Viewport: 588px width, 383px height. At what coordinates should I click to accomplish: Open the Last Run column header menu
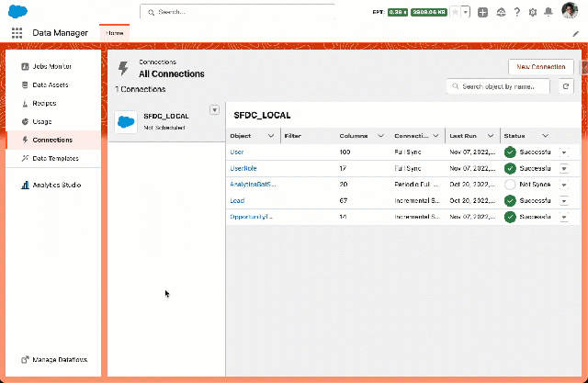(490, 136)
